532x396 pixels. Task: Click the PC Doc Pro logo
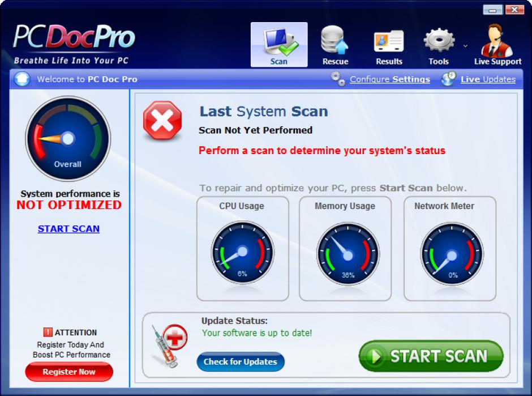(74, 44)
